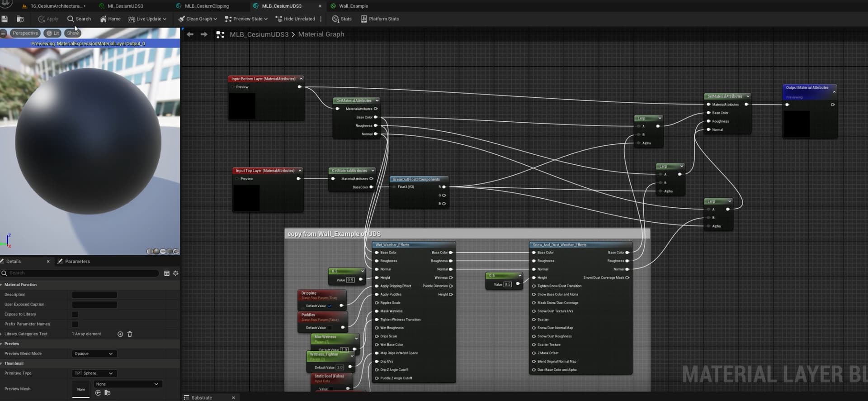868x401 pixels.
Task: Click the Preview Mesh thumbnail
Action: (x=81, y=389)
